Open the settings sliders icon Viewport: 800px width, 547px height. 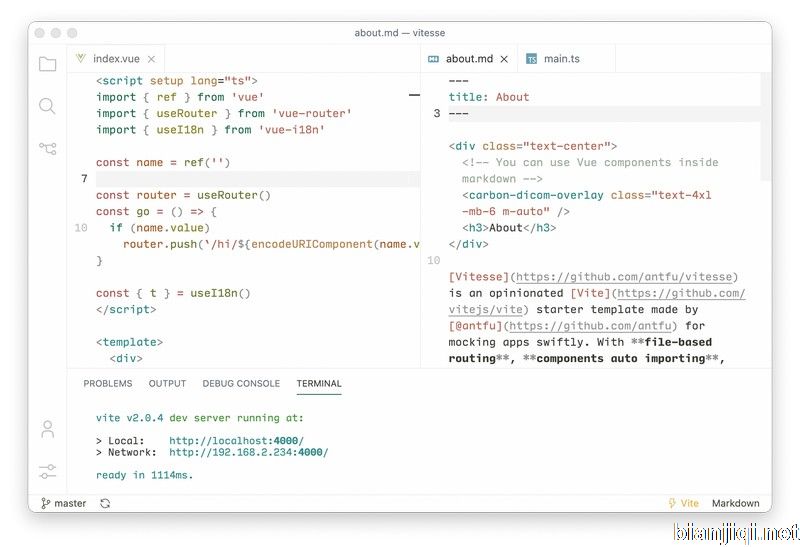coord(47,471)
